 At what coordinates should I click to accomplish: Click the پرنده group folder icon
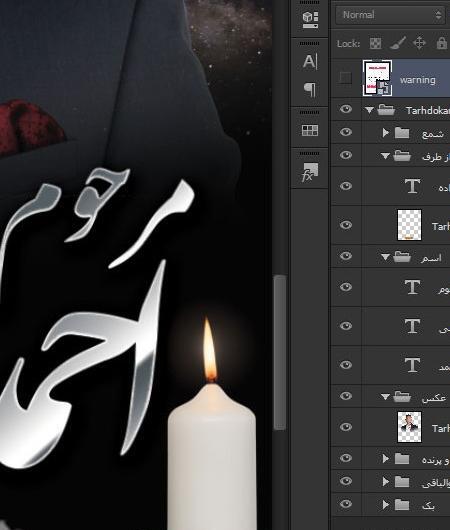click(402, 459)
